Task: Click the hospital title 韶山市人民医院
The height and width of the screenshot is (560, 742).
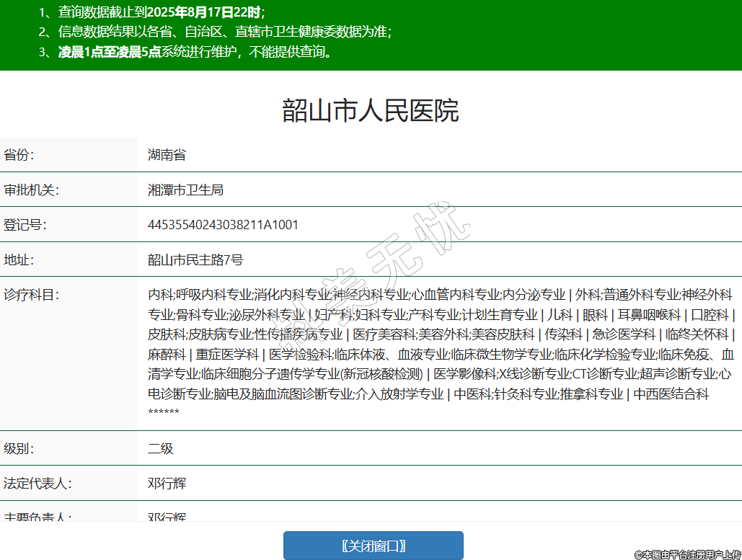Action: [x=370, y=111]
